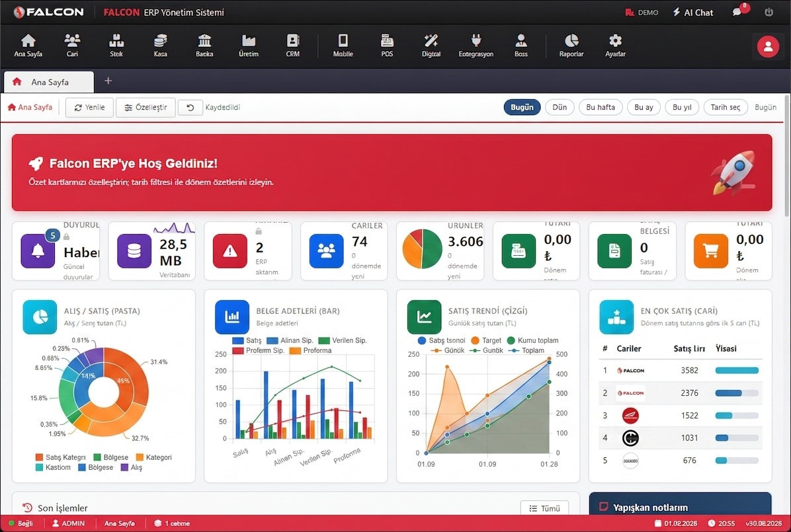Click the vertical page scrollbar
Viewport: 791px width, 532px height.
[788, 157]
